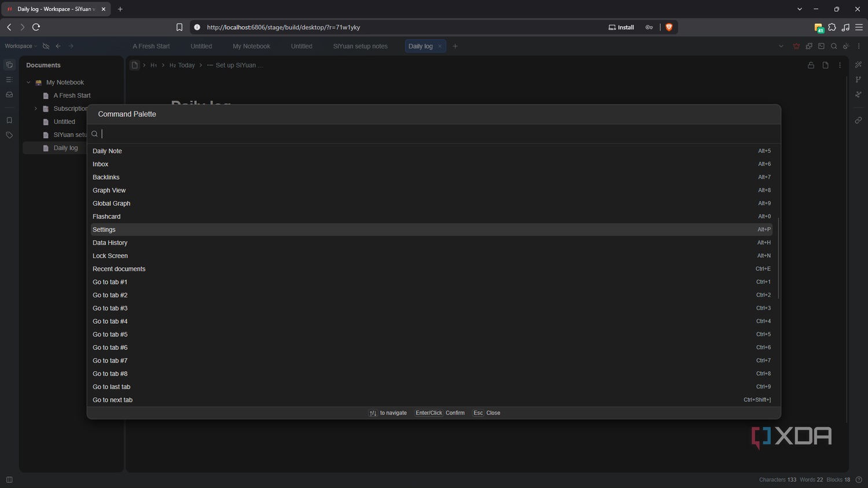Click the cloud sync disabled icon
The width and height of the screenshot is (868, 488).
point(46,46)
